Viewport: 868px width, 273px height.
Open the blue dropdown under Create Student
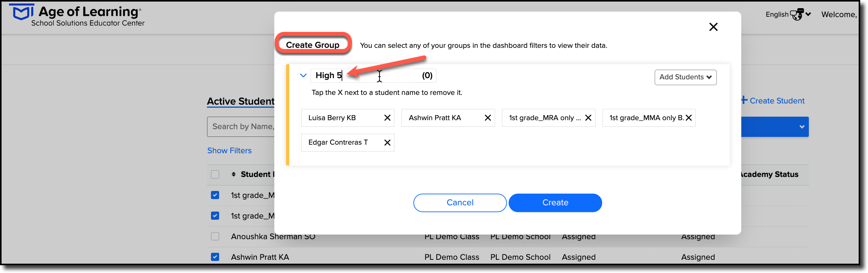pyautogui.click(x=775, y=127)
